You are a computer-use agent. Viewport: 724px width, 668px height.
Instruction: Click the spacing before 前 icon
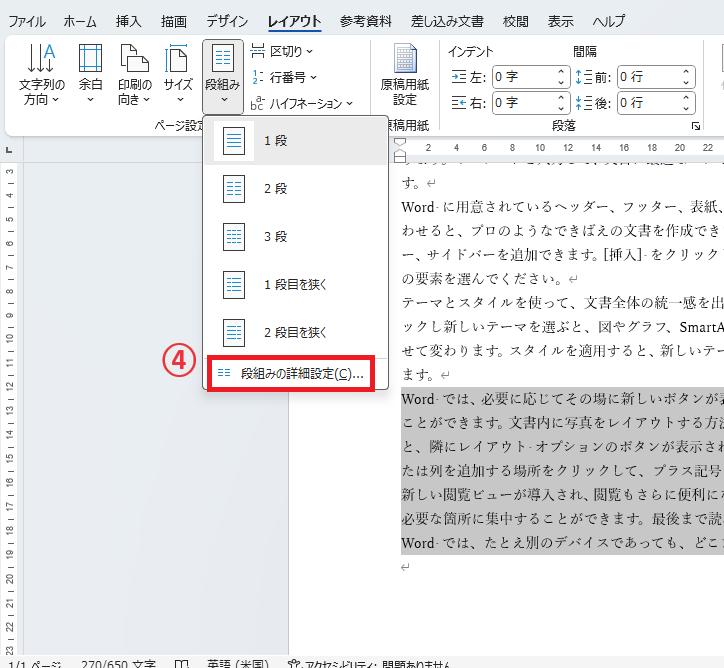click(x=584, y=77)
